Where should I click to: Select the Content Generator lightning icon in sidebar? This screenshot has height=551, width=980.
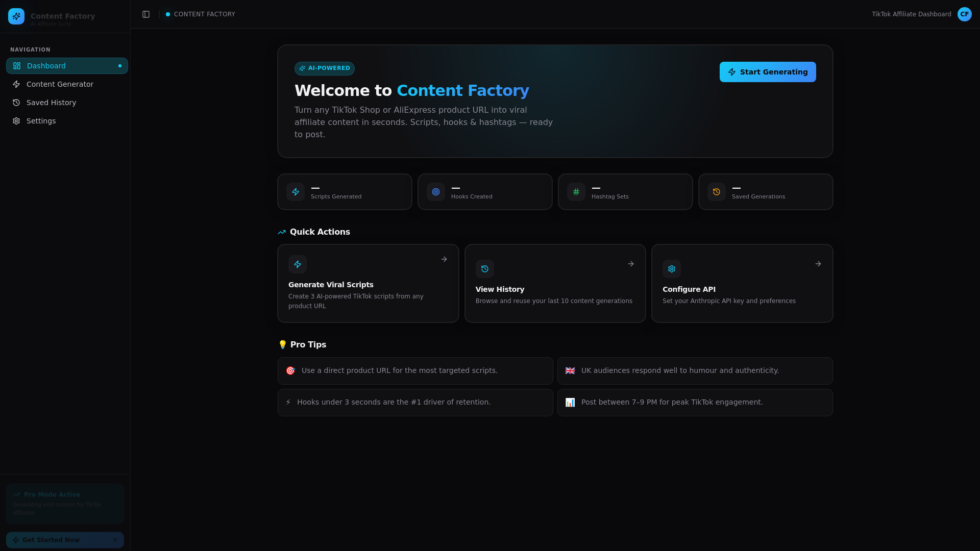(x=16, y=84)
